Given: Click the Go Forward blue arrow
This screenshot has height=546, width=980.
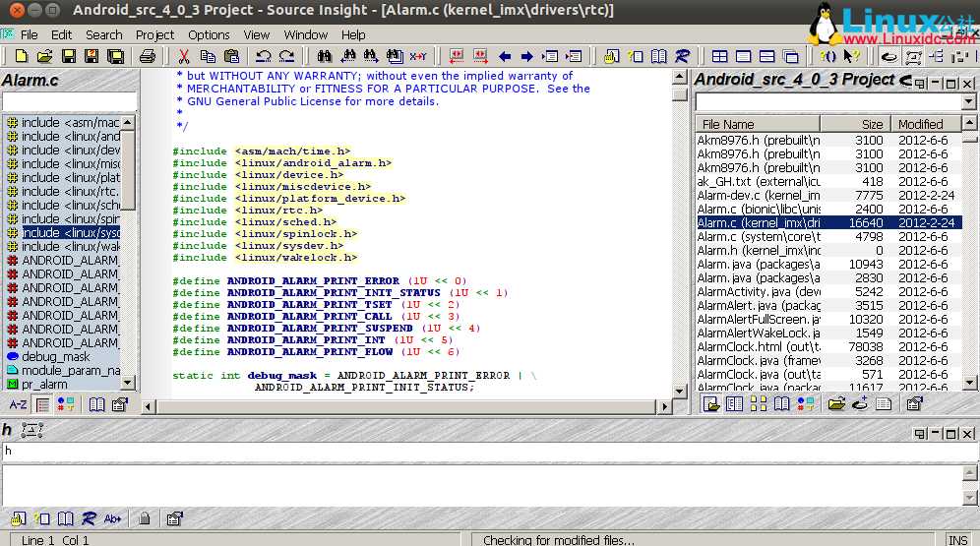Looking at the screenshot, I should click(x=526, y=56).
